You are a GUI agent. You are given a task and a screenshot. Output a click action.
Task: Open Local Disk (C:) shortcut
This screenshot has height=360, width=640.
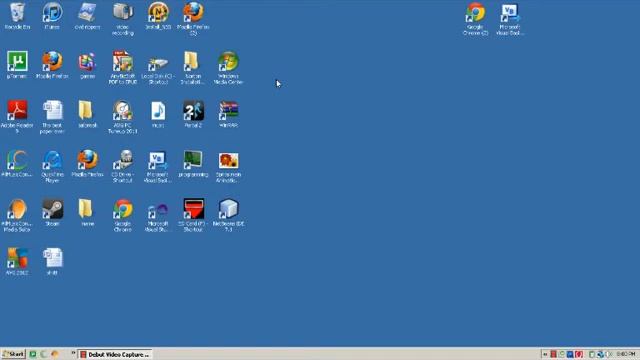click(158, 68)
